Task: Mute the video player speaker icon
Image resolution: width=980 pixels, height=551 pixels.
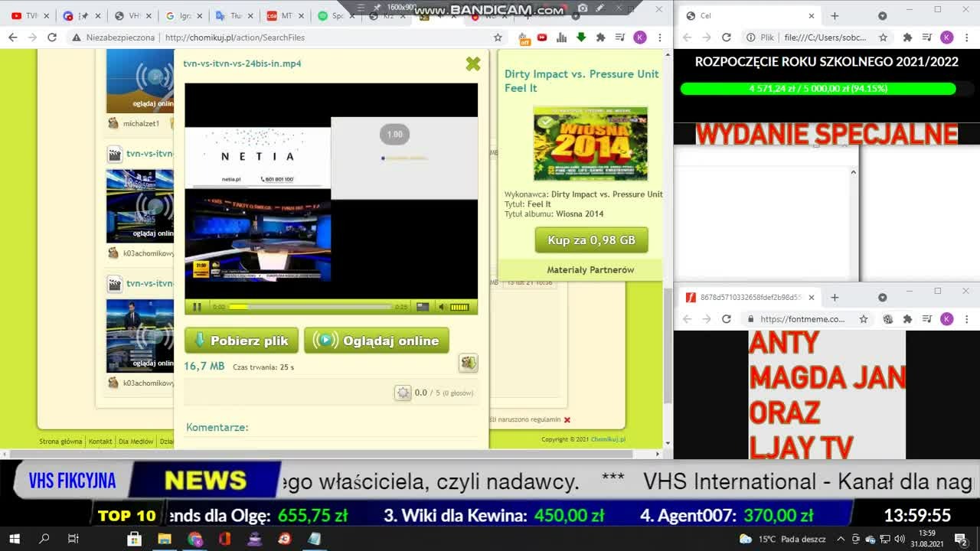Action: tap(442, 307)
